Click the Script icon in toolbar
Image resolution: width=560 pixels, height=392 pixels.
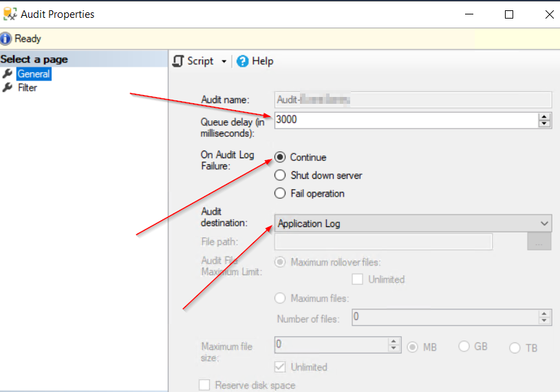(178, 61)
